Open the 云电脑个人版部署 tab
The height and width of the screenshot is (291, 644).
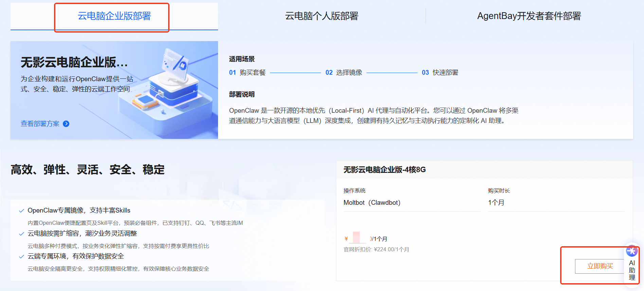point(322,16)
